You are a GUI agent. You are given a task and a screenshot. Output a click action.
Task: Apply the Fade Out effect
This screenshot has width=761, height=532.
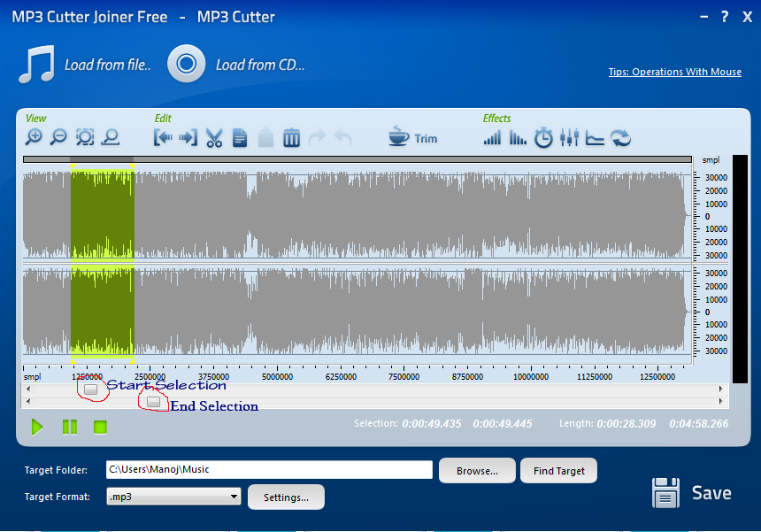517,137
